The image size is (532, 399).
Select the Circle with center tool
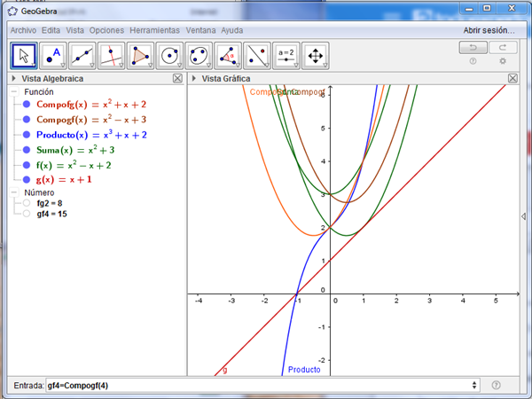click(x=170, y=56)
